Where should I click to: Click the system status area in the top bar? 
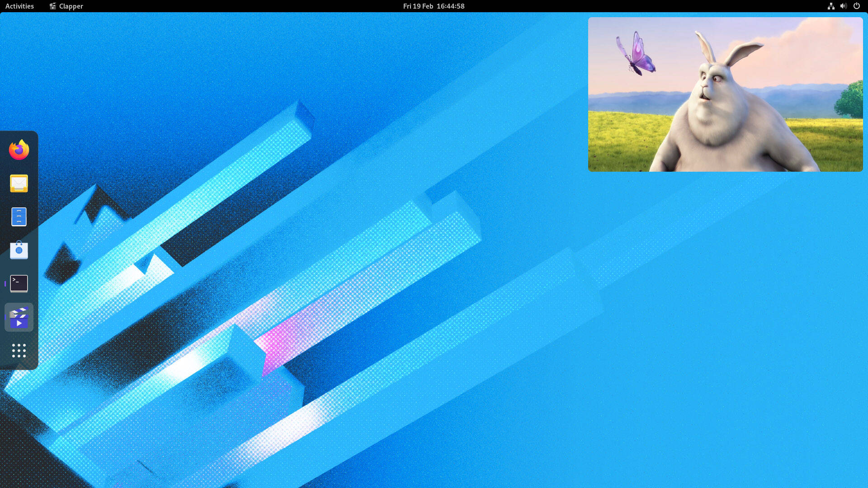[x=844, y=6]
